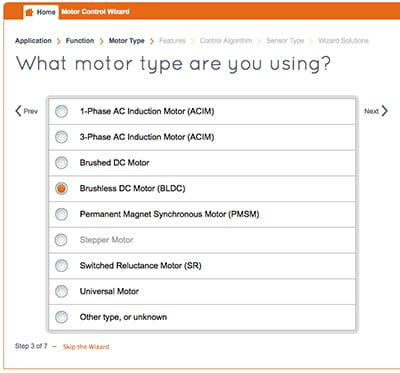This screenshot has height=373, width=400.
Task: Go back to the Function breadcrumb step
Action: pos(80,41)
